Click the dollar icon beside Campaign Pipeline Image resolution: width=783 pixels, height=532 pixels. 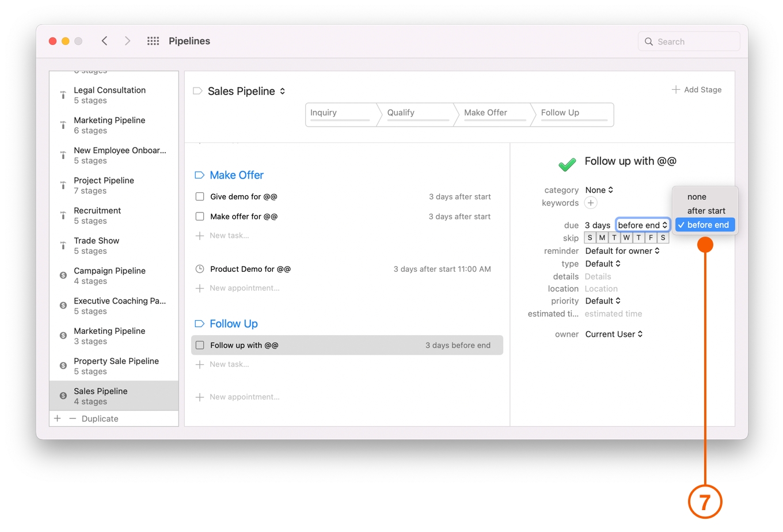point(62,275)
